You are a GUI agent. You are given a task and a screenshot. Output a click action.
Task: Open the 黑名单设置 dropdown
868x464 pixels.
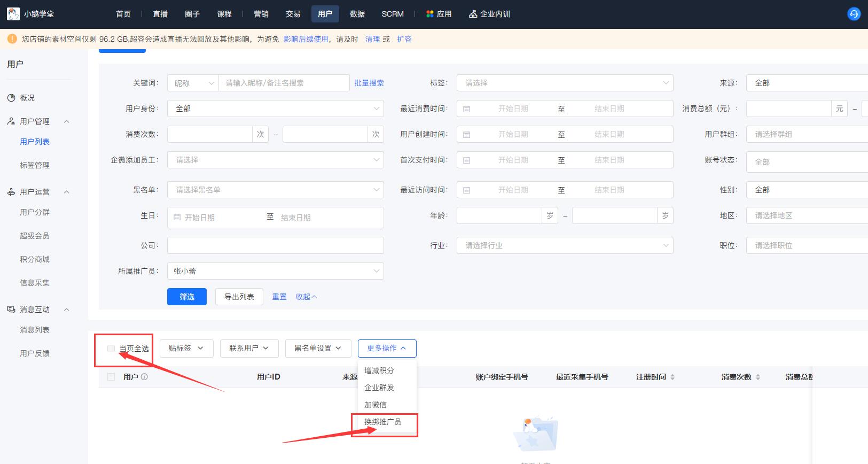click(318, 348)
